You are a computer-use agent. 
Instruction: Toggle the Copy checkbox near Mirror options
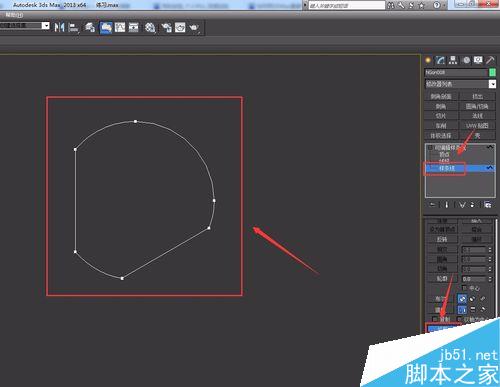click(x=435, y=319)
